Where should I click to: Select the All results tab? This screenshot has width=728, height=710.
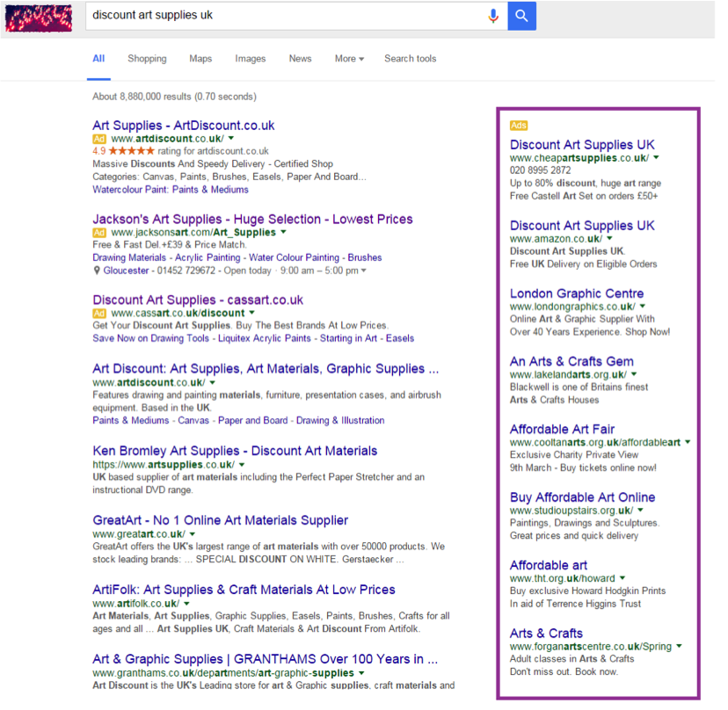(100, 60)
